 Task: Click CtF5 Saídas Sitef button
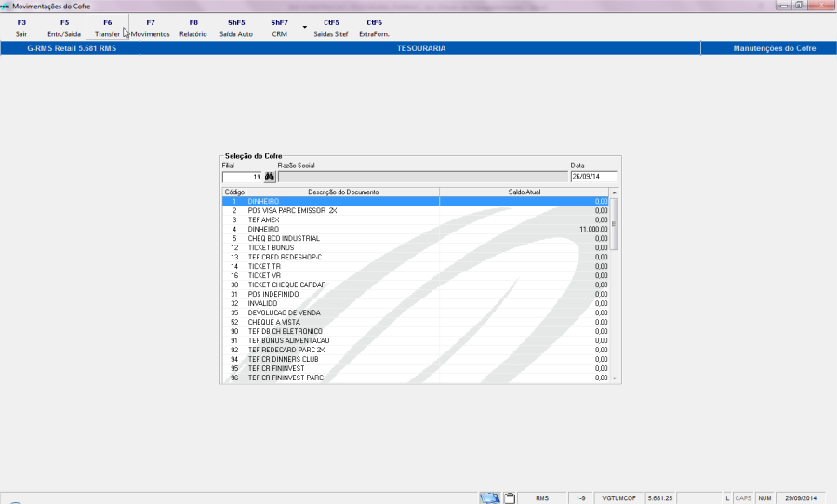(331, 28)
